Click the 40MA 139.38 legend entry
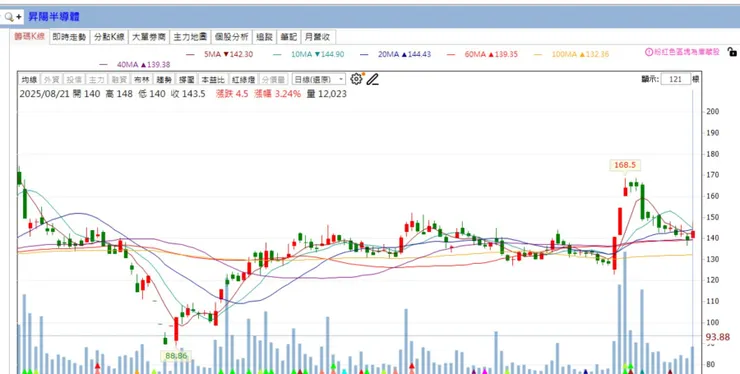The width and height of the screenshot is (740, 374). pos(143,65)
